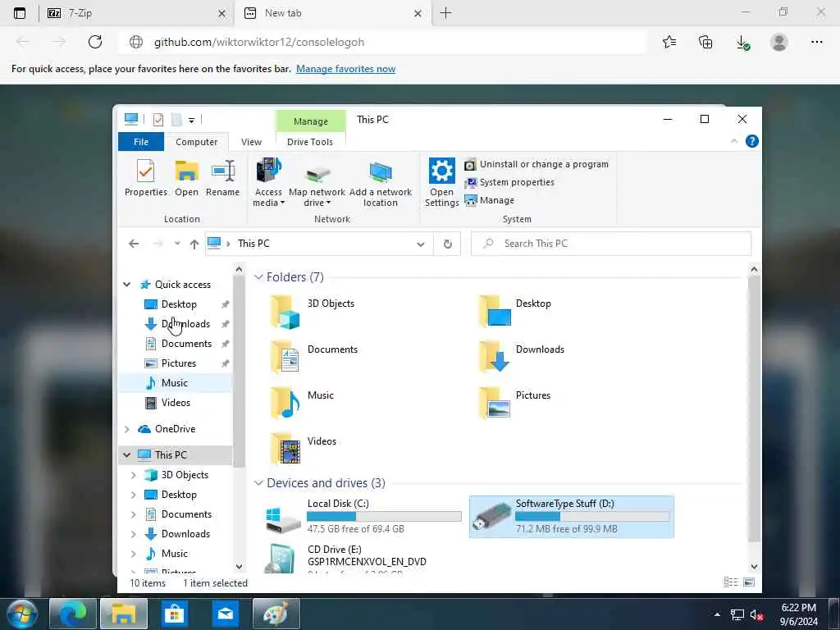
Task: Click the Manage item in System group
Action: pyautogui.click(x=490, y=200)
